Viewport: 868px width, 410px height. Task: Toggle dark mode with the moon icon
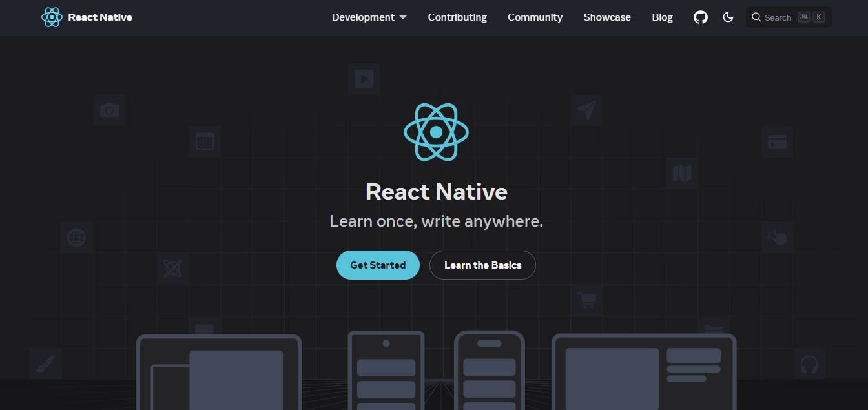click(728, 17)
